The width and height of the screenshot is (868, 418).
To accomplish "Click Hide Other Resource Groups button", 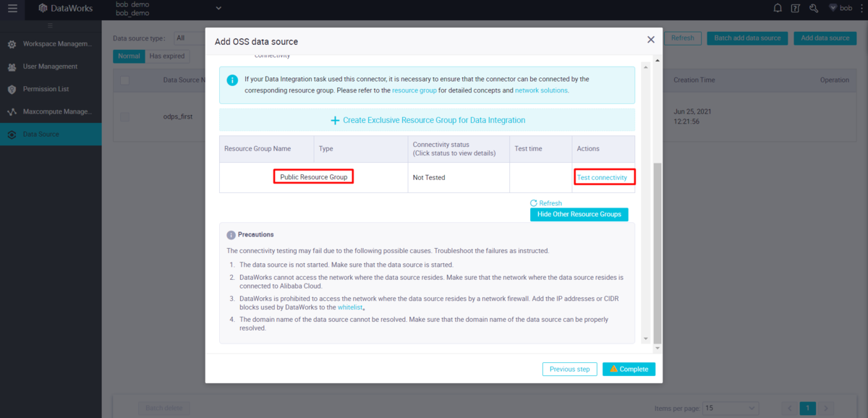I will point(579,214).
